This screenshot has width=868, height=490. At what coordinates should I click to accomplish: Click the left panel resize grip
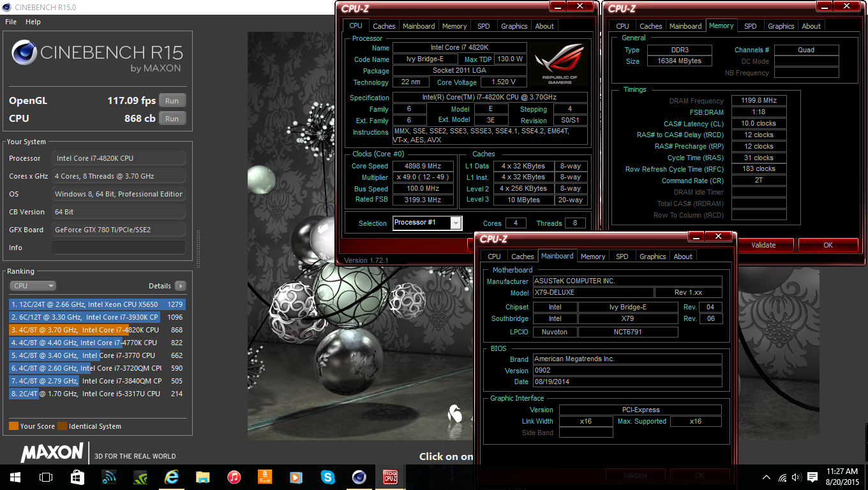tap(198, 249)
